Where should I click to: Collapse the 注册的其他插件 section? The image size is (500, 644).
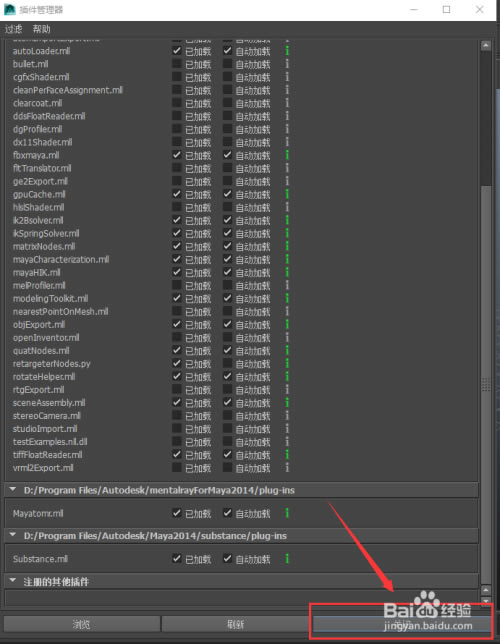tap(13, 581)
